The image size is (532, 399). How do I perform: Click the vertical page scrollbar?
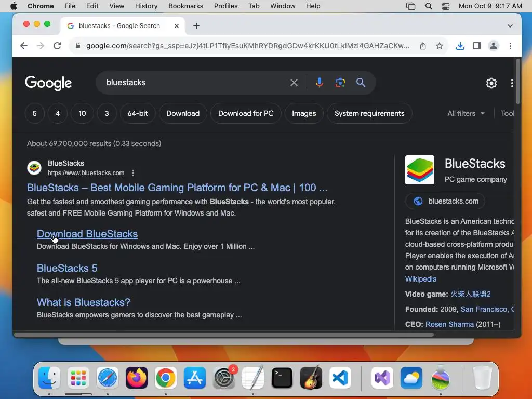(x=518, y=82)
